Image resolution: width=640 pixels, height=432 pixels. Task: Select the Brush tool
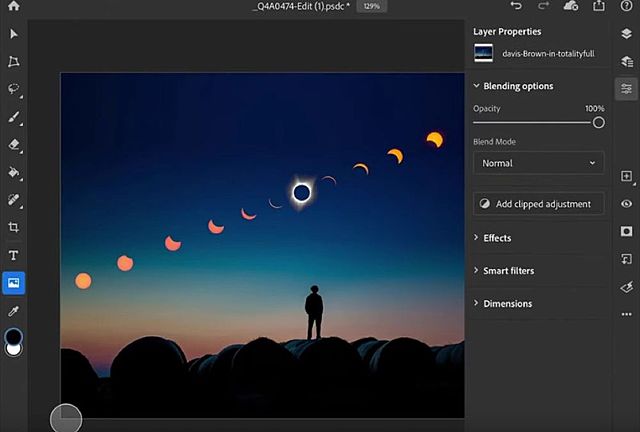point(13,117)
